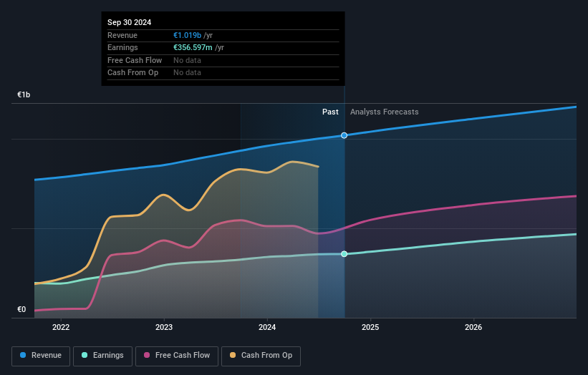Click the Free Cash Flow 'No data' tooltip value
Image resolution: width=588 pixels, height=375 pixels.
coord(187,60)
